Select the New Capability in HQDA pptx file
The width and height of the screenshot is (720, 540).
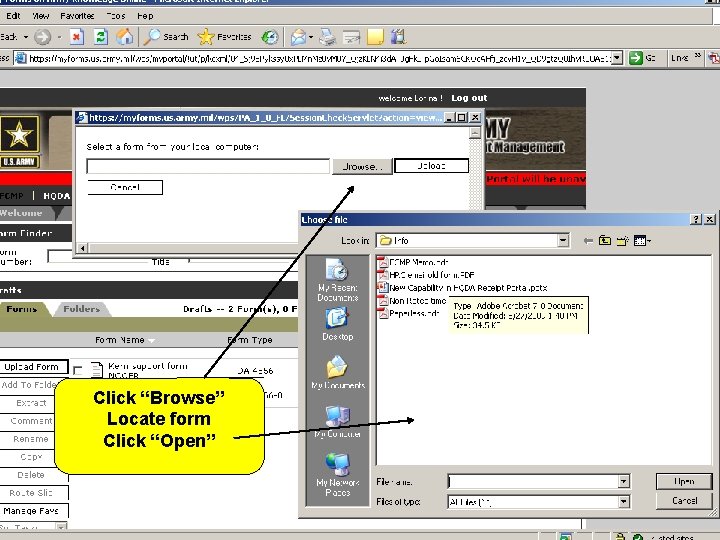(462, 288)
